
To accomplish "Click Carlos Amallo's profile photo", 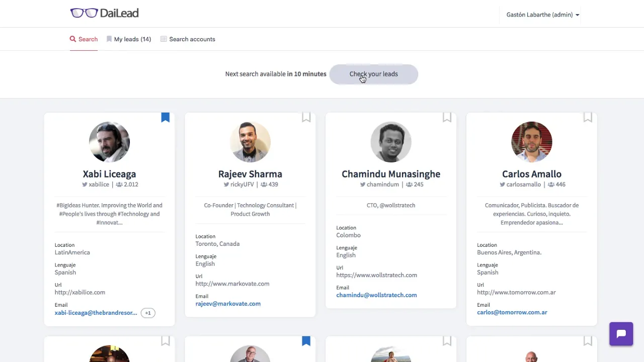I will [532, 142].
